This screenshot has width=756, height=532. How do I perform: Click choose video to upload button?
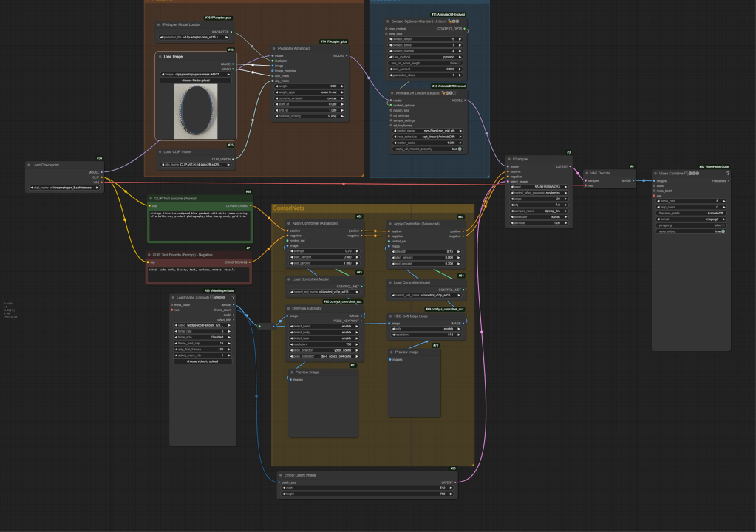pos(202,361)
